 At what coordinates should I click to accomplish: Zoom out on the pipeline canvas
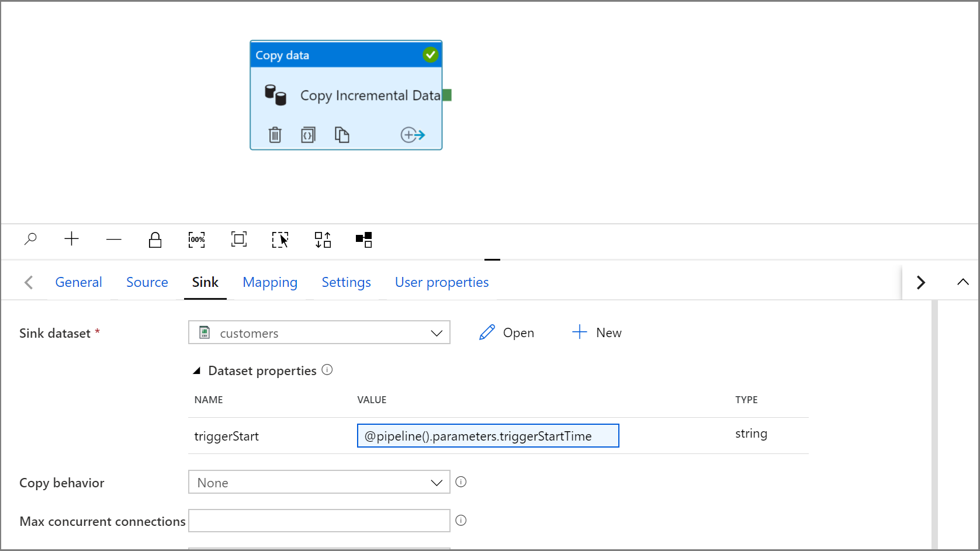(114, 239)
